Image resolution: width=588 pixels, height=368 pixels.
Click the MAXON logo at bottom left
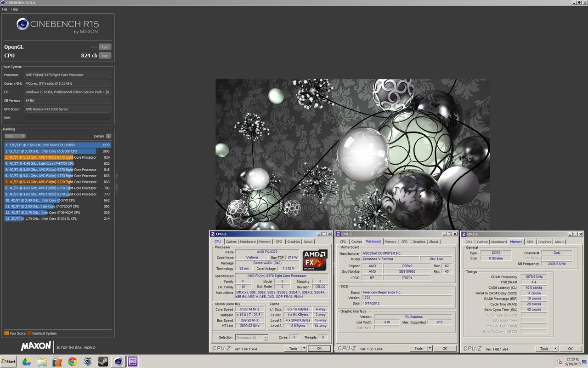click(36, 347)
